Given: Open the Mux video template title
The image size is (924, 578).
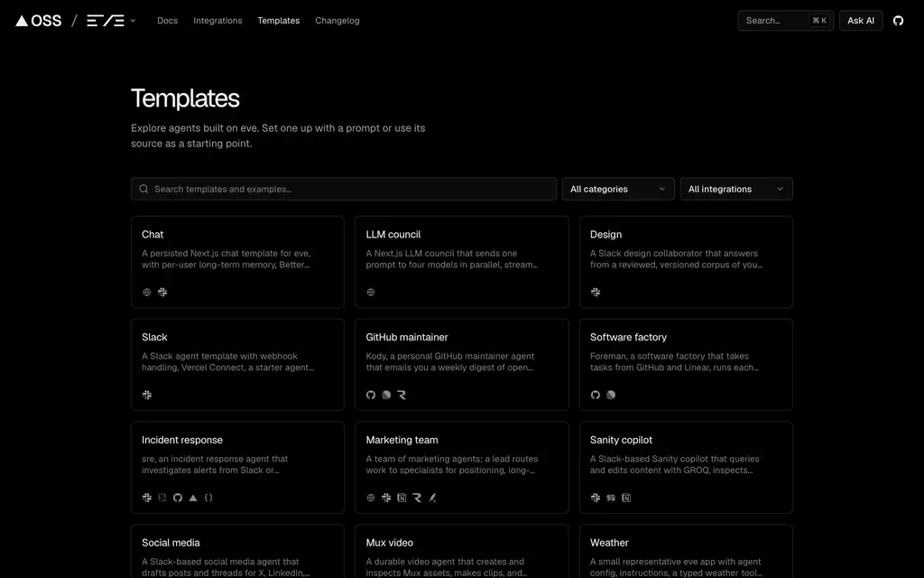Looking at the screenshot, I should (390, 543).
